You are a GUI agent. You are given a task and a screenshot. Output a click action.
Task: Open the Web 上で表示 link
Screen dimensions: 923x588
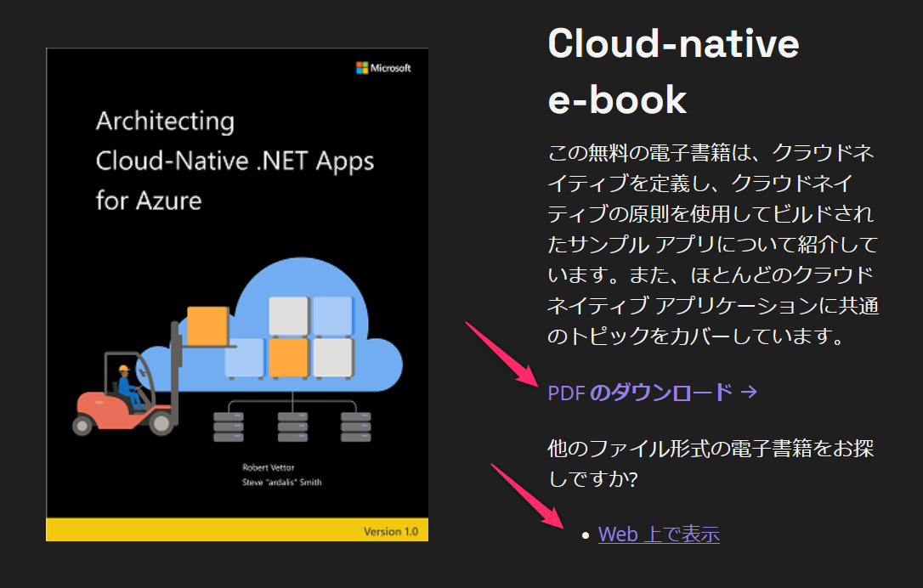[659, 534]
